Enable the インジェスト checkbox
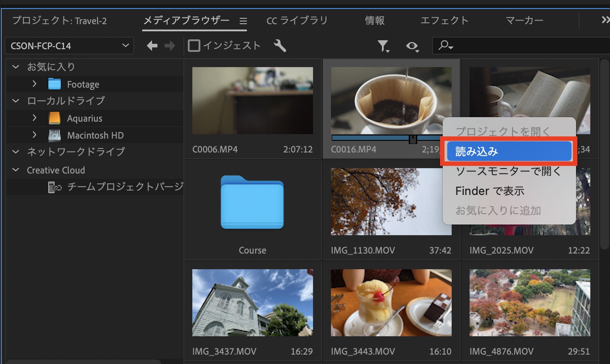This screenshot has height=364, width=610. coord(194,46)
